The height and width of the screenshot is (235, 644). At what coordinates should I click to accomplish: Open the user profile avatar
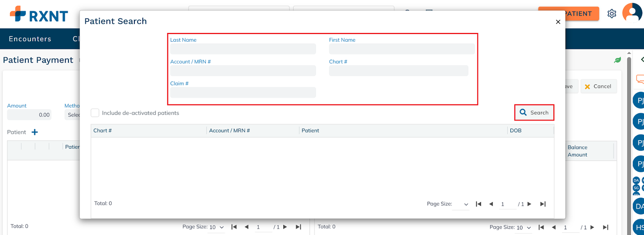632,13
